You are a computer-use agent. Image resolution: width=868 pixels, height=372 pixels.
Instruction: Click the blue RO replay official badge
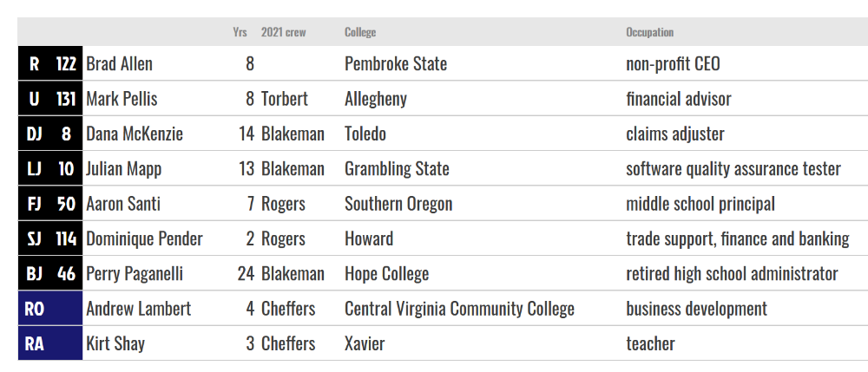click(x=50, y=309)
